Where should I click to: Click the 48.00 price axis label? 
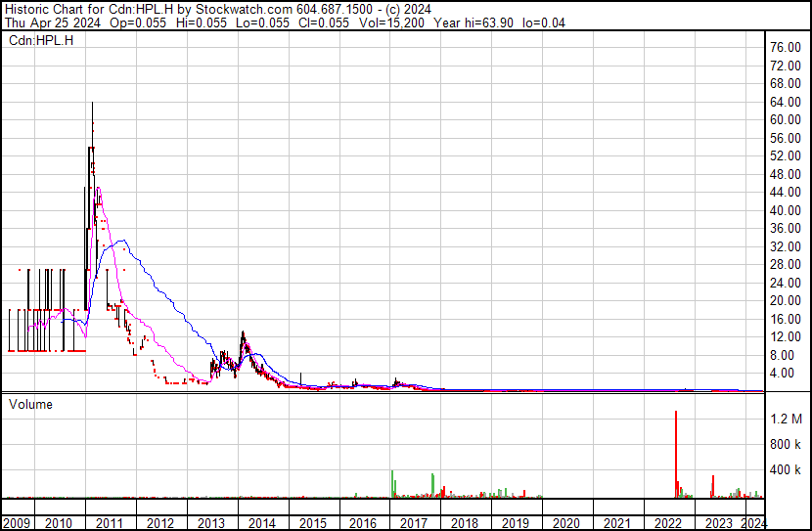pyautogui.click(x=786, y=174)
